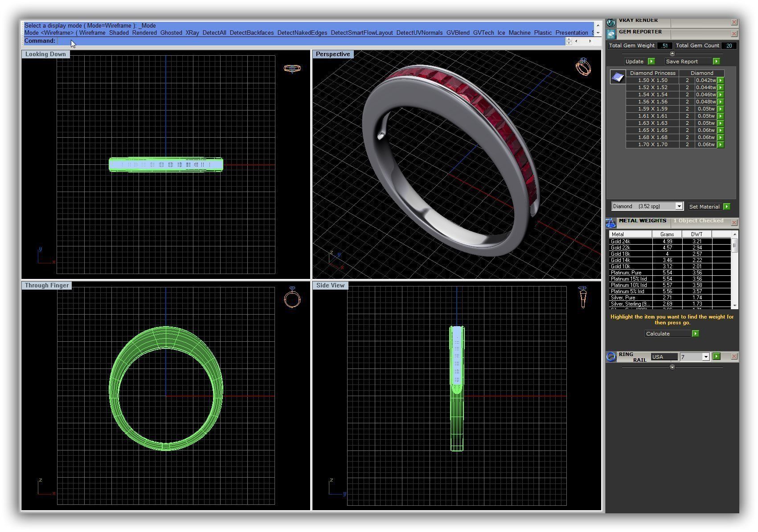Viewport: 758px width, 532px height.
Task: Click ring orientation icon in Through Finger viewport
Action: (x=292, y=297)
